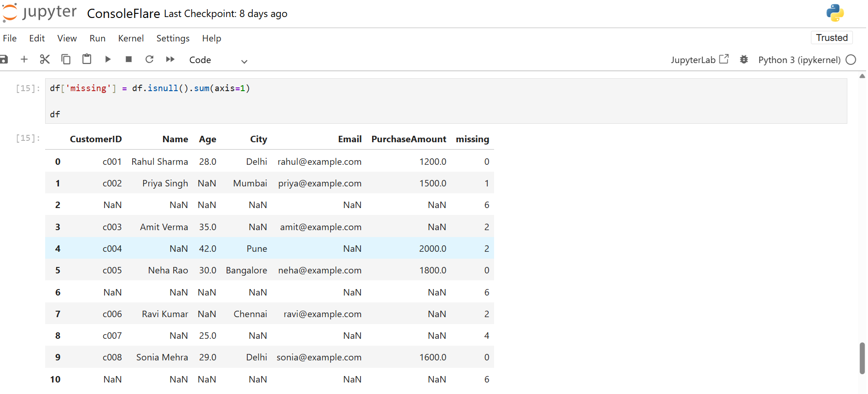Click the Rahul Sharma name cell
Viewport: 868px width, 394px height.
(x=160, y=162)
